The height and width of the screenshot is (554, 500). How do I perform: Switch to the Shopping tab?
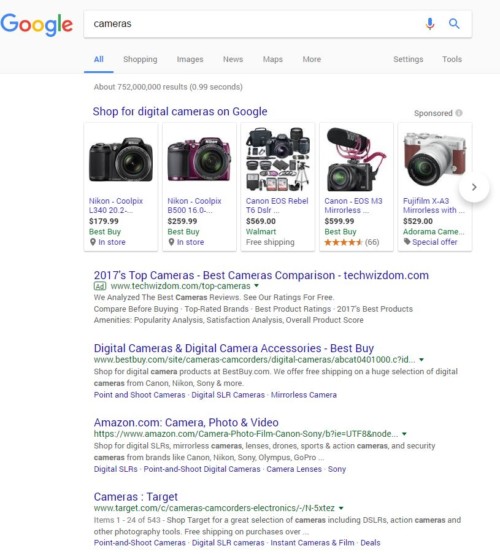point(140,59)
